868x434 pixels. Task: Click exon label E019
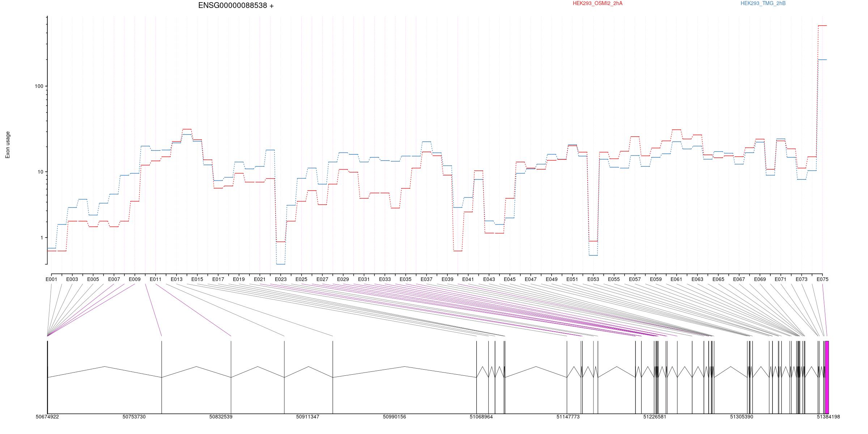coord(239,279)
